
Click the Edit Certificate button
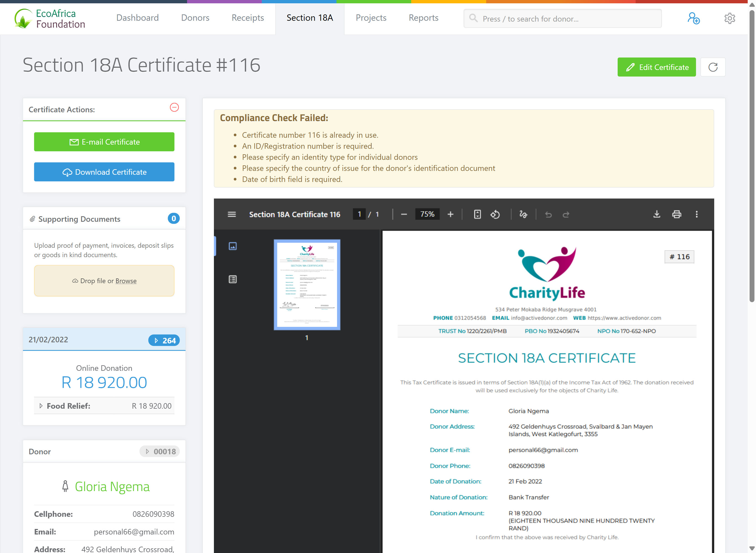click(x=656, y=67)
